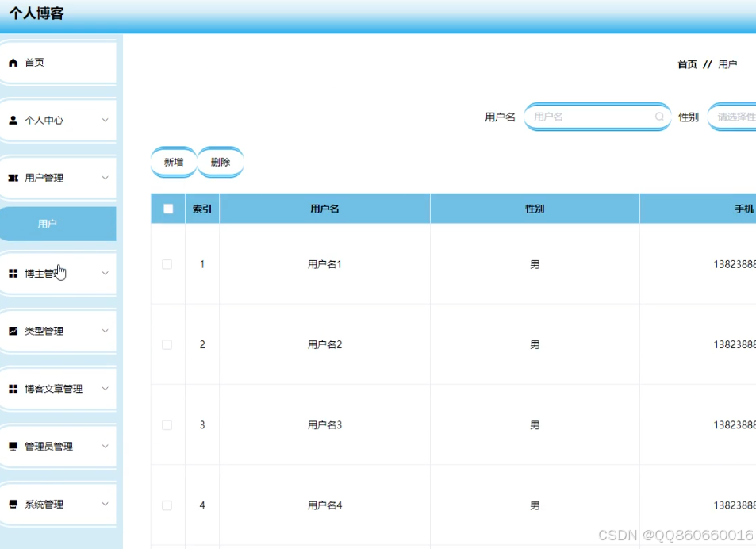Click the 新增 button
The height and width of the screenshot is (549, 756).
(x=174, y=162)
